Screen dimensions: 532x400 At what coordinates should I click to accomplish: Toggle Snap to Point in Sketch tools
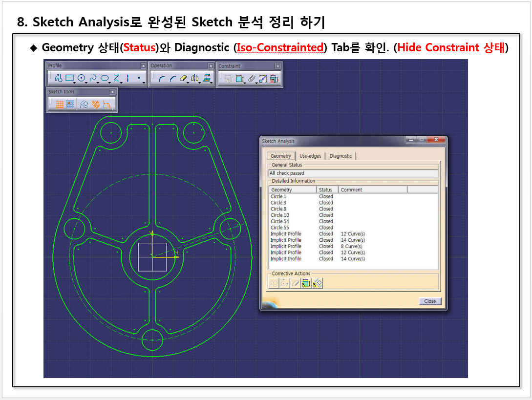click(x=70, y=104)
